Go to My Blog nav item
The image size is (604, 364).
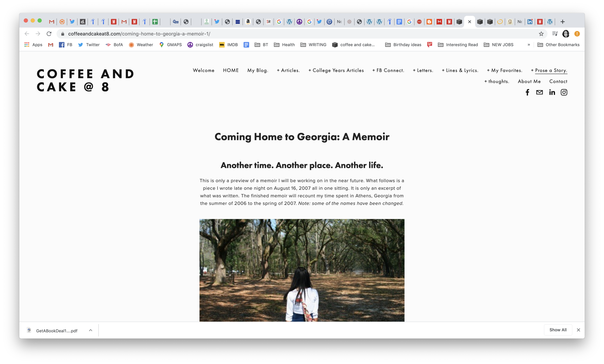pyautogui.click(x=257, y=70)
